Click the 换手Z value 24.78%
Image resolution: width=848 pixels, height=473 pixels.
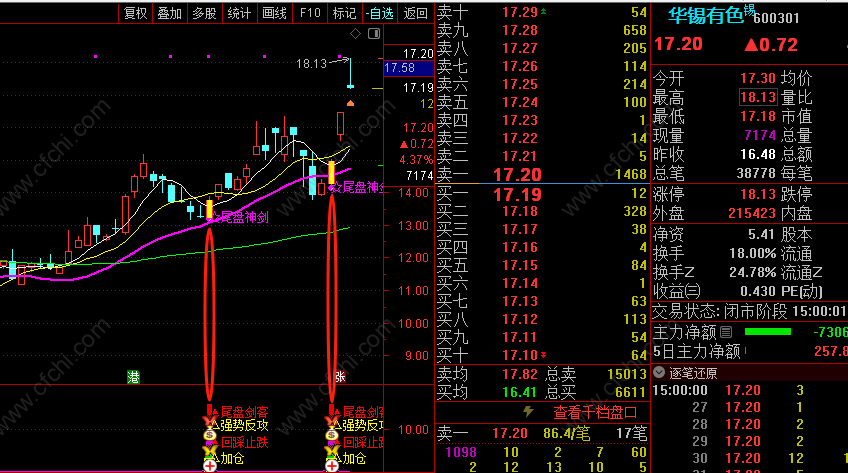[x=753, y=272]
